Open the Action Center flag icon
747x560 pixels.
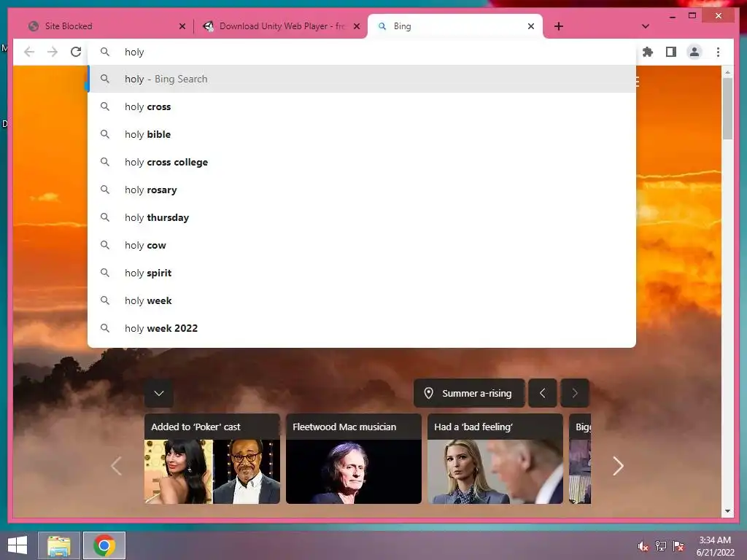[x=678, y=546]
